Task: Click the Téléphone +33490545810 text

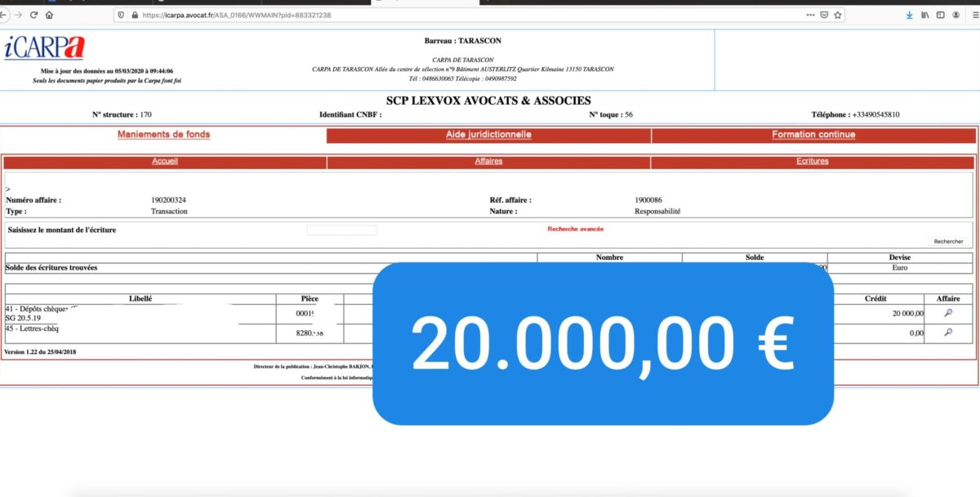Action: [856, 115]
